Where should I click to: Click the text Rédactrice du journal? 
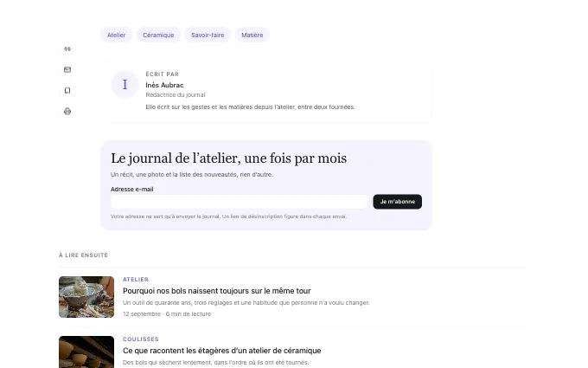(176, 95)
